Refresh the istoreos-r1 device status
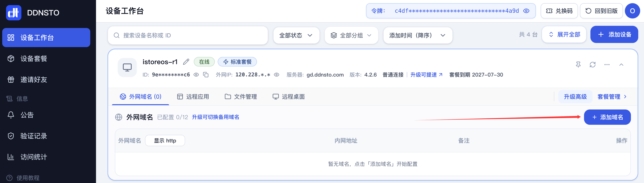 pos(592,65)
